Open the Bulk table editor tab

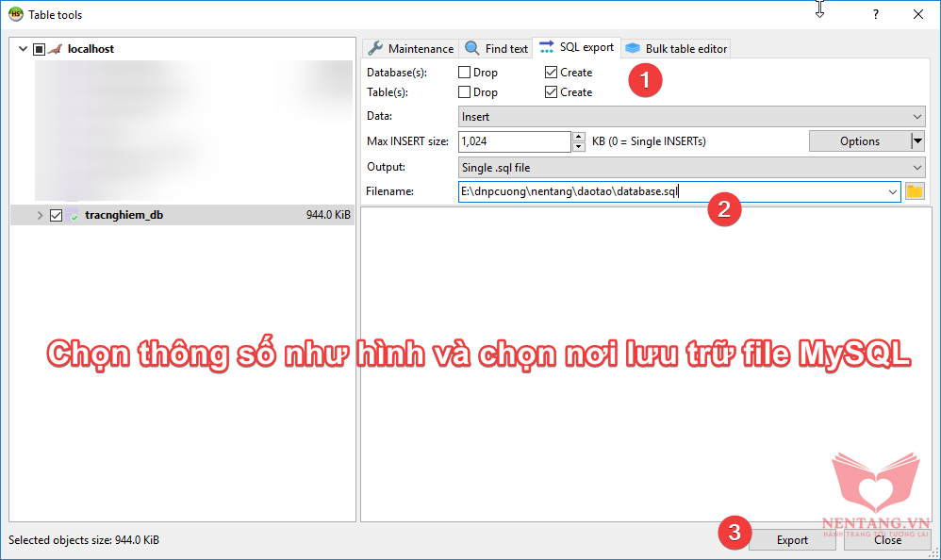click(676, 48)
